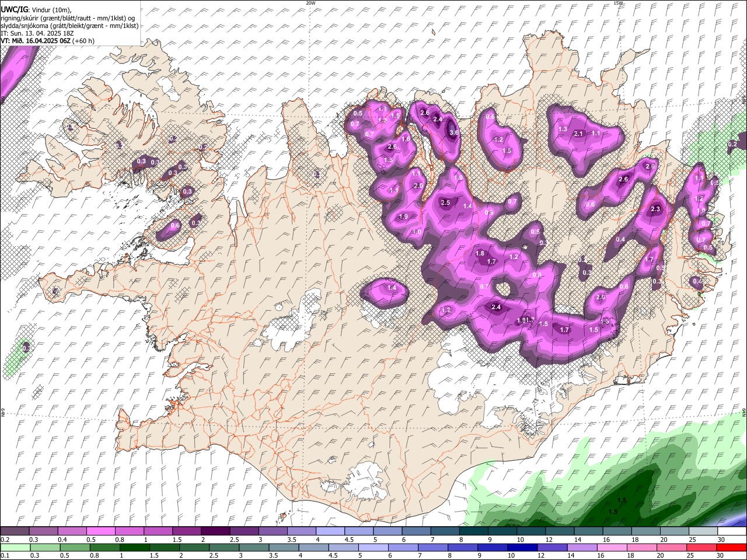Click the '0.2' label under the upper legend
The image size is (747, 560).
point(5,540)
